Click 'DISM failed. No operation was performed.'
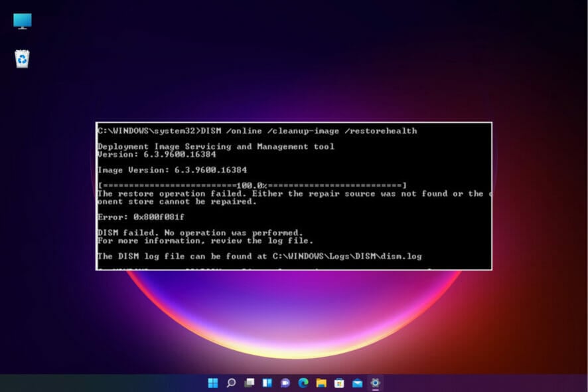Viewport: 588px width, 392px height. [200, 233]
